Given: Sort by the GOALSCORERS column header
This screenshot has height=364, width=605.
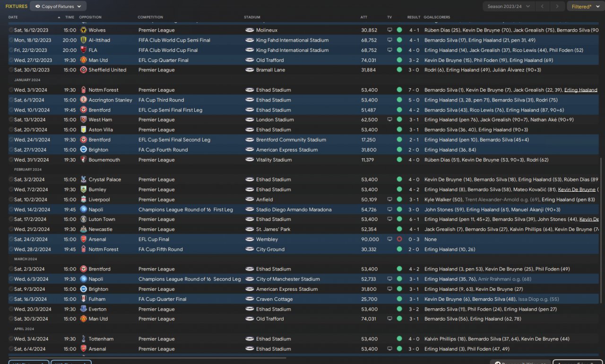Looking at the screenshot, I should (437, 17).
